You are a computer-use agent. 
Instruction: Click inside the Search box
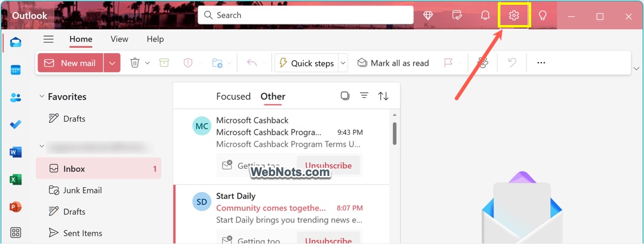[306, 15]
